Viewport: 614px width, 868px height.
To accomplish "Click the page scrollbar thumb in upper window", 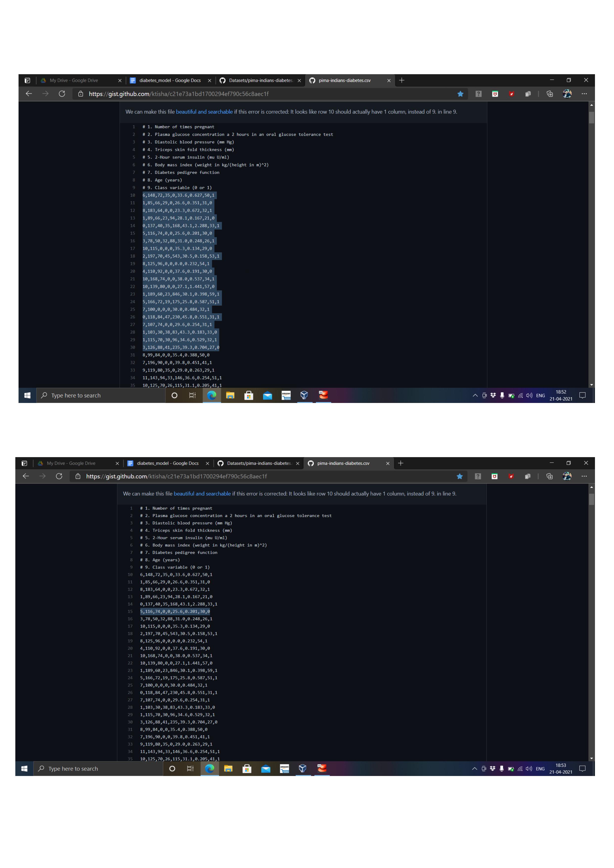I will [x=591, y=117].
